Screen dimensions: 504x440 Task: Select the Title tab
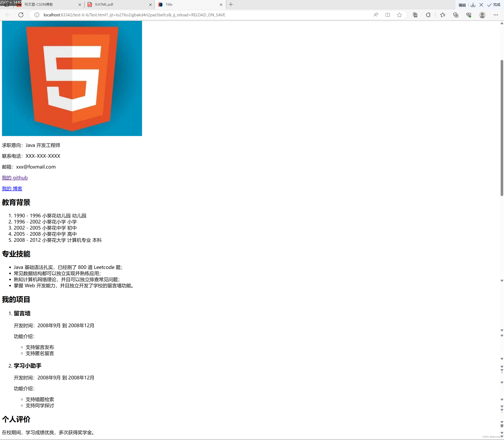point(190,4)
